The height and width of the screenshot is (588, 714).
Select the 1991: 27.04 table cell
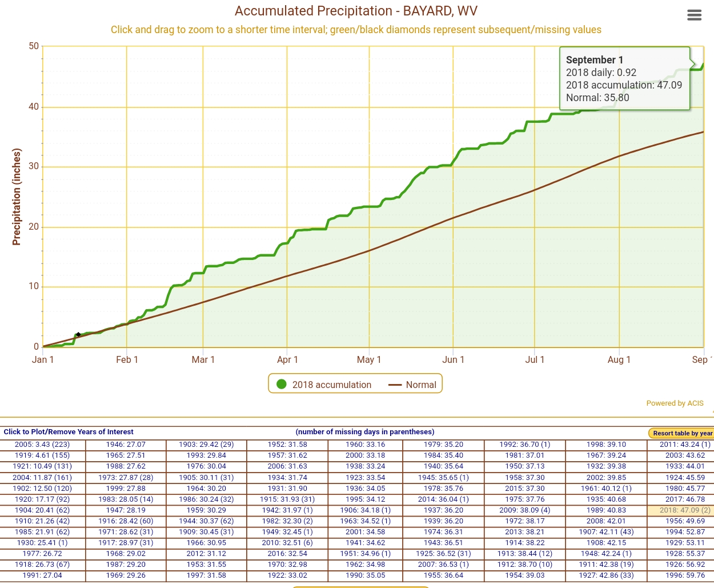pyautogui.click(x=42, y=575)
